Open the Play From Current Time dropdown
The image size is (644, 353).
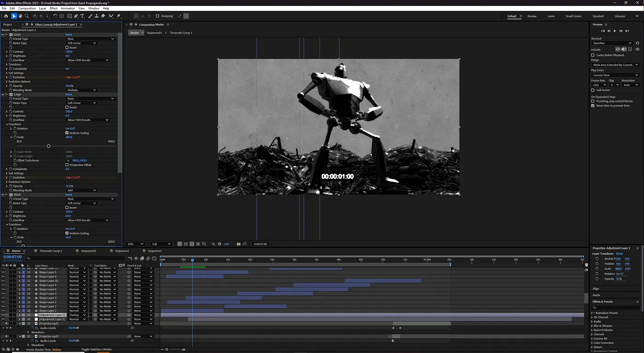615,75
